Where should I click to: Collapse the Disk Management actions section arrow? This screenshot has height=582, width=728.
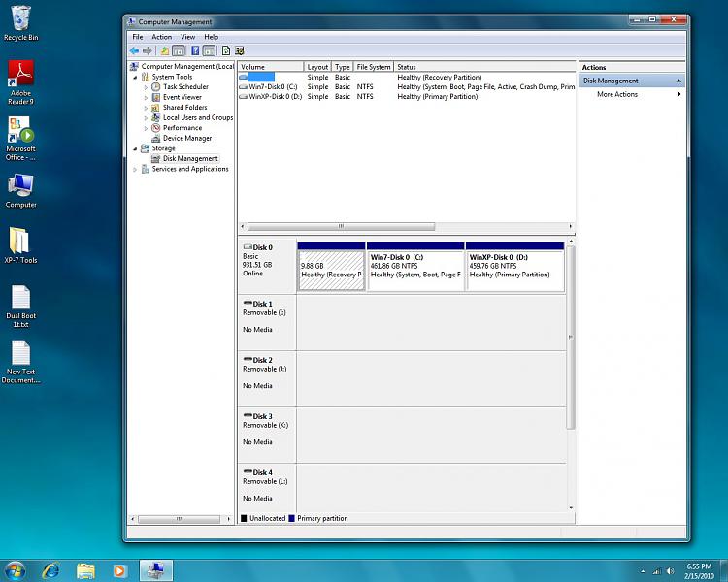pos(678,81)
